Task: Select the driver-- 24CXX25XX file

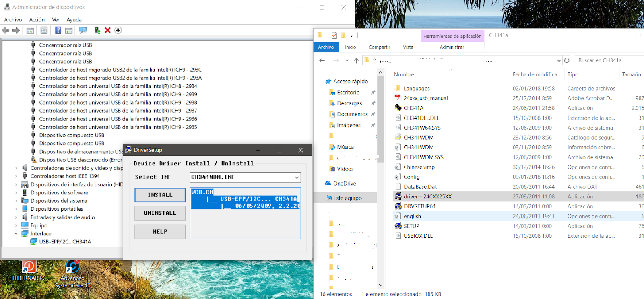Action: click(x=428, y=197)
